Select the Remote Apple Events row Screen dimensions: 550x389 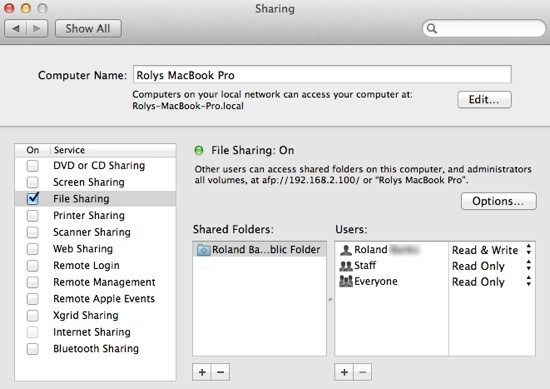(x=95, y=299)
